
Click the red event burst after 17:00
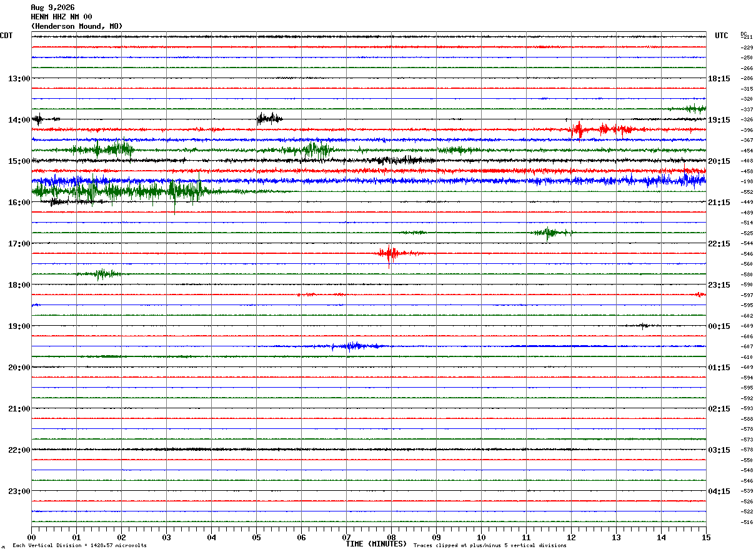pos(390,253)
